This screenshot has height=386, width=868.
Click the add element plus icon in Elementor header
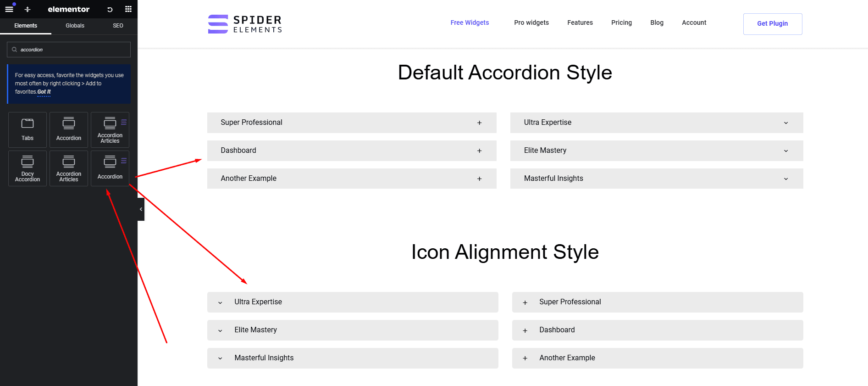pyautogui.click(x=28, y=9)
